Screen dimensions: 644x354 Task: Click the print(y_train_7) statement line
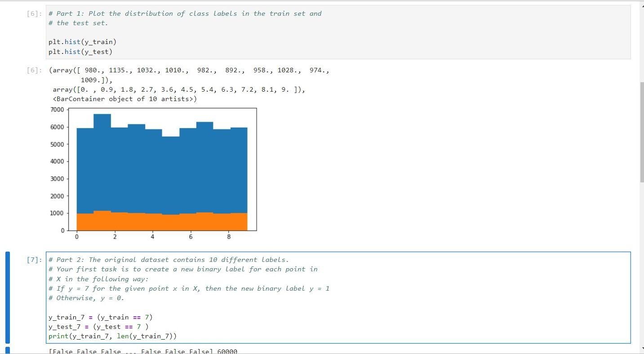(112, 336)
